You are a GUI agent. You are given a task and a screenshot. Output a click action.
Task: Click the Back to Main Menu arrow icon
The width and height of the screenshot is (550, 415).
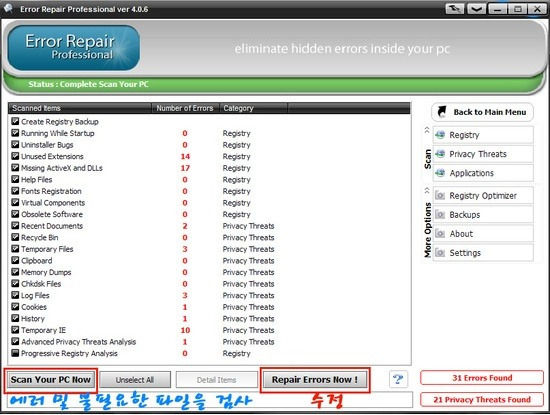click(442, 112)
